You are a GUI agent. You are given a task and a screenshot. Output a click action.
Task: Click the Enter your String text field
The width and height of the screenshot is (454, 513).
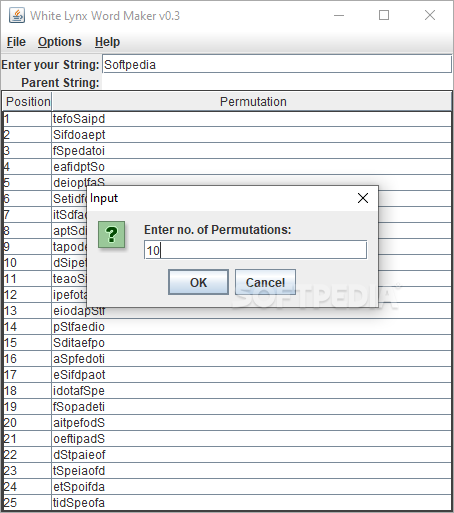pos(277,64)
